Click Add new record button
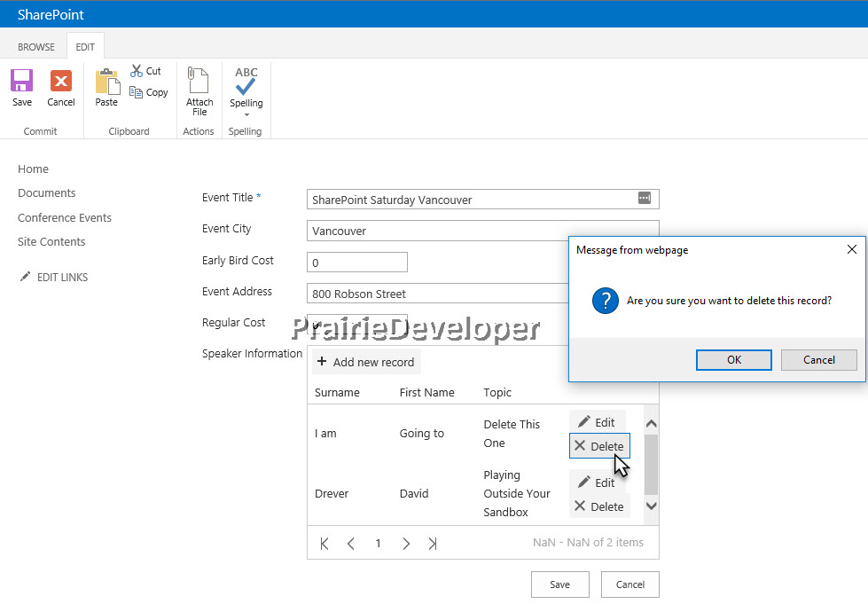 click(x=366, y=362)
